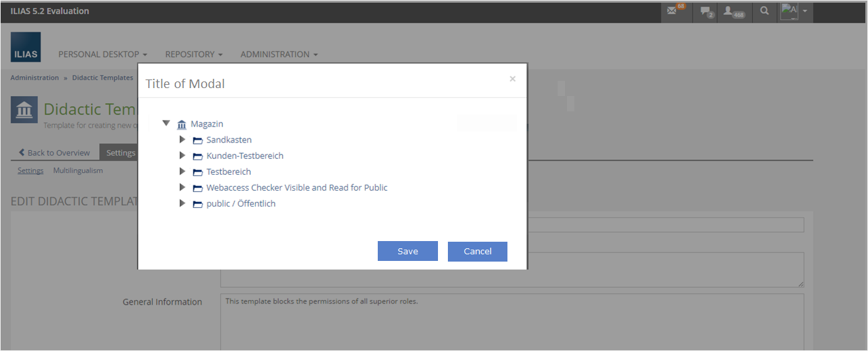Image resolution: width=868 pixels, height=351 pixels.
Task: Open the Personal Desktop menu
Action: pos(103,54)
